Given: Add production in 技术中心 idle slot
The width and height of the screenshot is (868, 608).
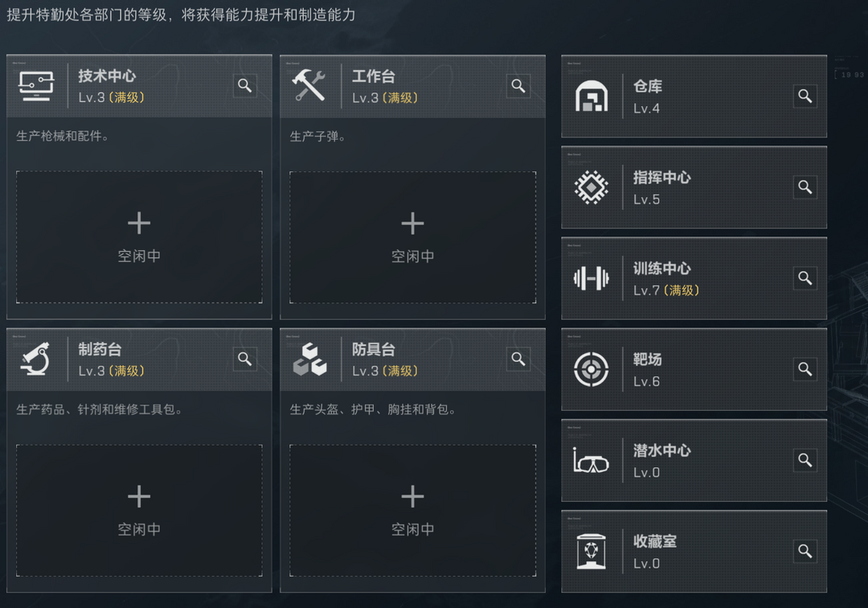Looking at the screenshot, I should pyautogui.click(x=139, y=237).
